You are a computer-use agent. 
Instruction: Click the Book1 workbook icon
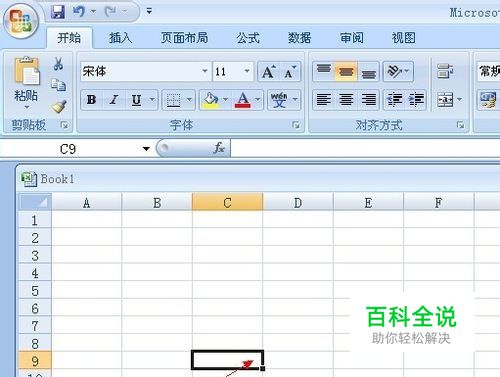click(x=29, y=179)
